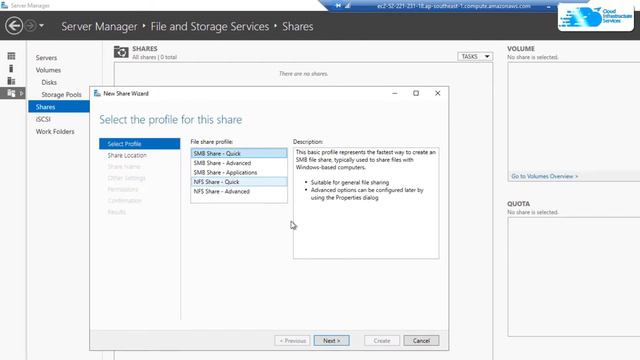Select the Local Server icon in left rail
Image resolution: width=640 pixels, height=360 pixels.
[11, 68]
